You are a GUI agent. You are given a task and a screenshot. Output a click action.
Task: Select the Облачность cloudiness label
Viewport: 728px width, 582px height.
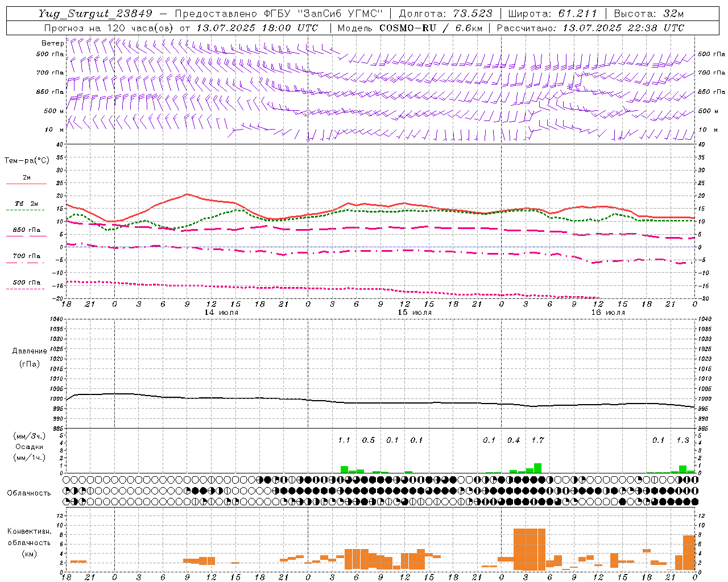click(29, 493)
